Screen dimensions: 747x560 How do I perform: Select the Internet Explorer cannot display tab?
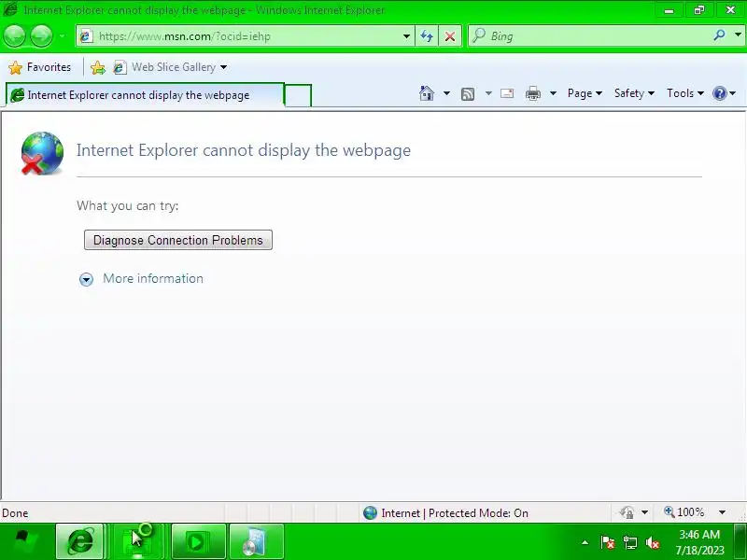(x=145, y=95)
